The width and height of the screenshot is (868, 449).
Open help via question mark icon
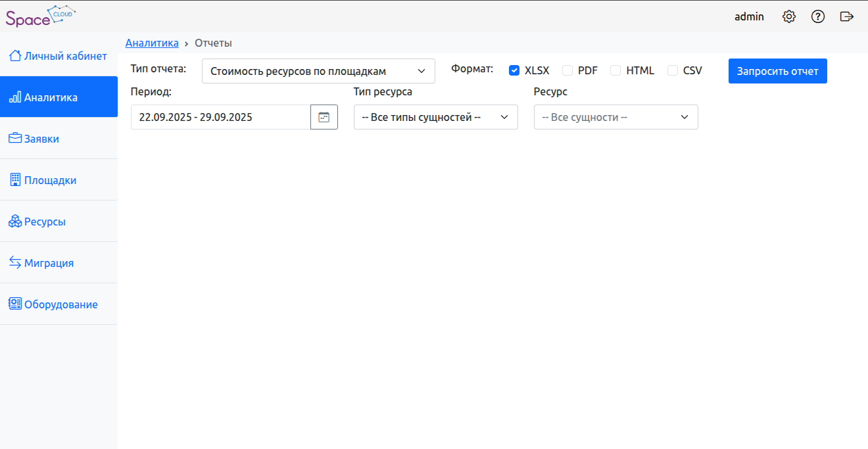tap(818, 17)
